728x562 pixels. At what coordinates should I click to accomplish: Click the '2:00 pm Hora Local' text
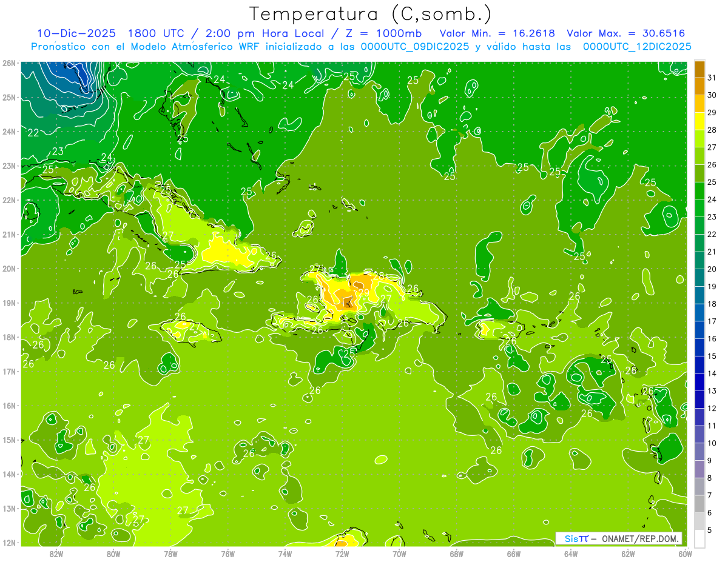[x=266, y=33]
